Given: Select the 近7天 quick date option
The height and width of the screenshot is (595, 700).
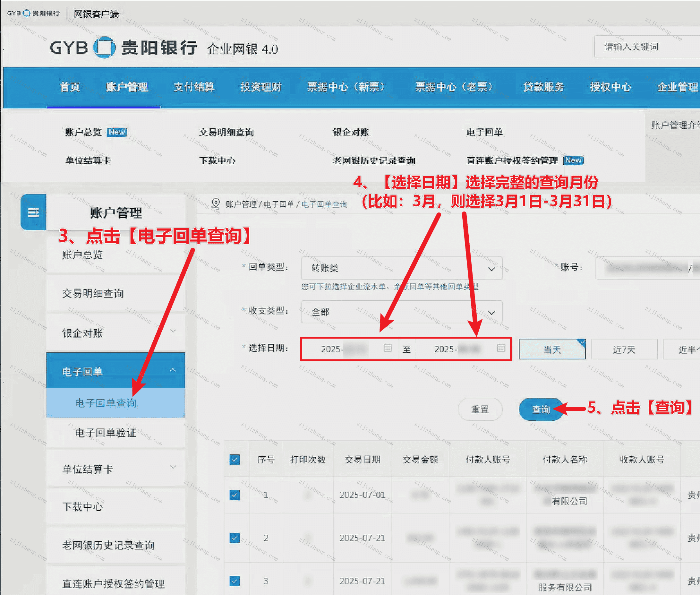Looking at the screenshot, I should click(624, 349).
